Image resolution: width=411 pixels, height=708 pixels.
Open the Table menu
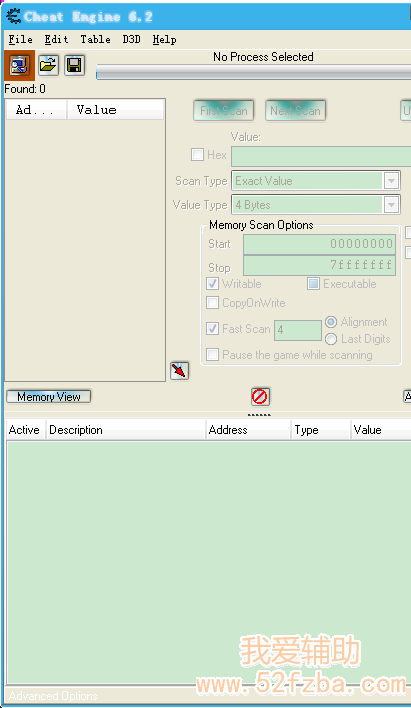(x=95, y=40)
